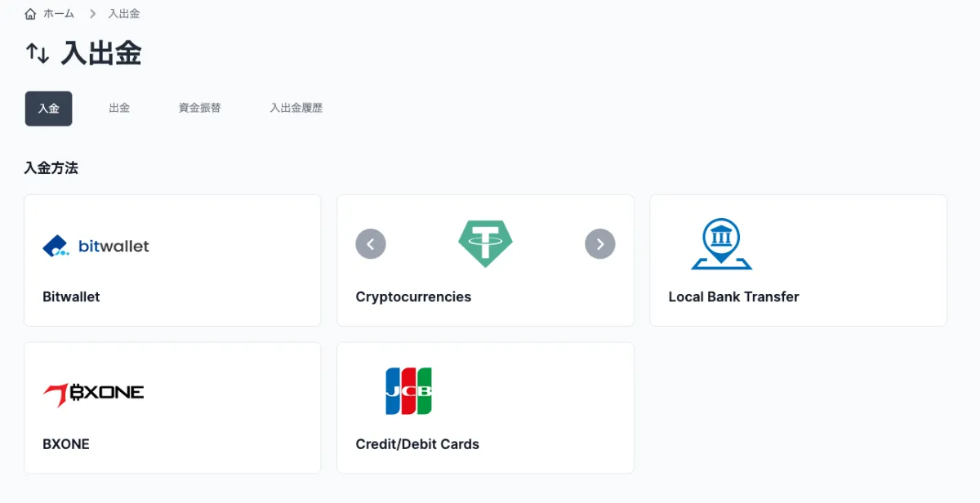This screenshot has height=503, width=980.
Task: Show the next cryptocurrency with the right arrow
Action: click(x=600, y=243)
